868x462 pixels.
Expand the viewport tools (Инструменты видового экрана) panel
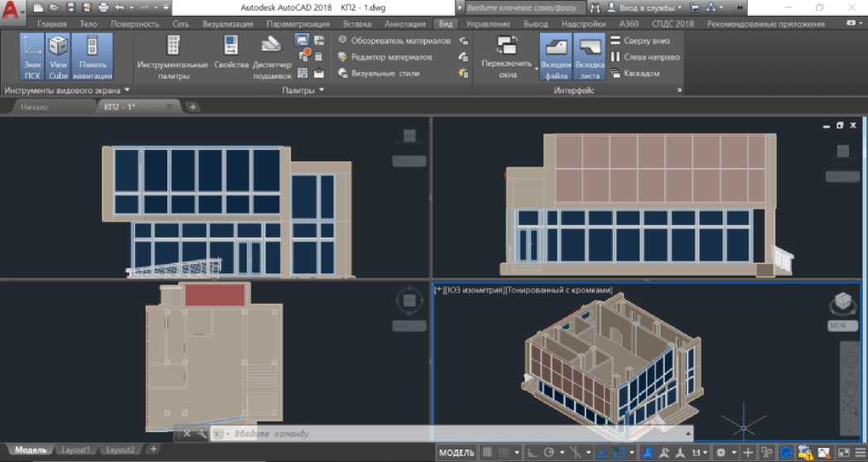click(128, 90)
